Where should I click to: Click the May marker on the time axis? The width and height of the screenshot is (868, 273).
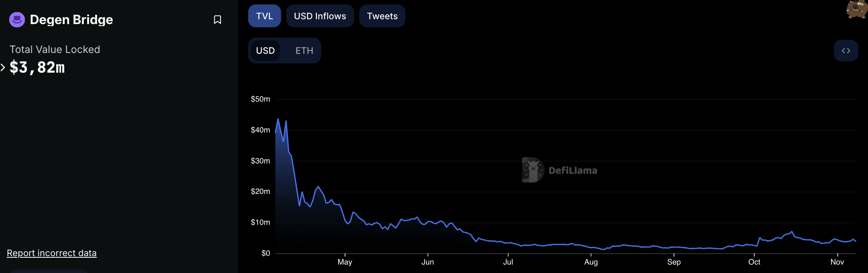click(x=344, y=262)
